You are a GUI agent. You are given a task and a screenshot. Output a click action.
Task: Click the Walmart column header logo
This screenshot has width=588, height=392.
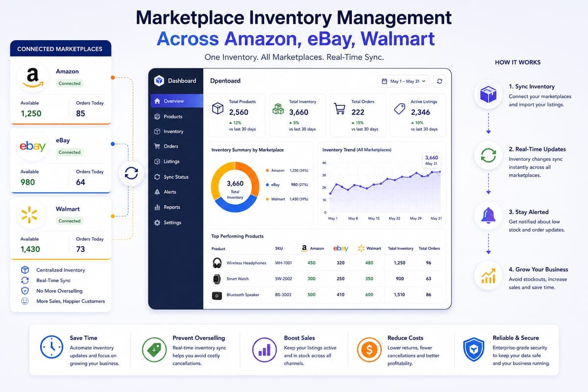tap(362, 248)
